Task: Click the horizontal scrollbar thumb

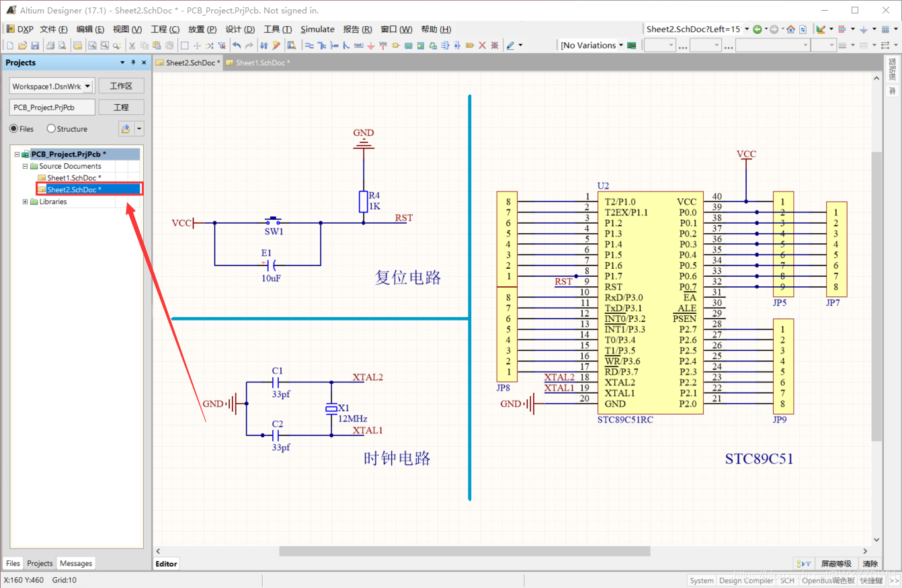Action: 465,551
